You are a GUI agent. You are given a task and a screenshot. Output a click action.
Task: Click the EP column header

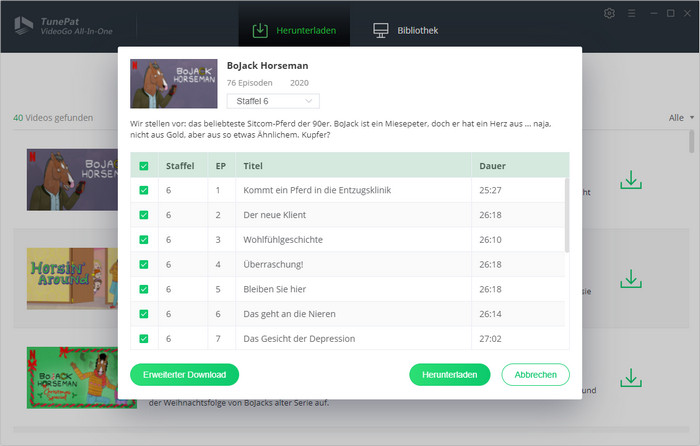(x=221, y=166)
